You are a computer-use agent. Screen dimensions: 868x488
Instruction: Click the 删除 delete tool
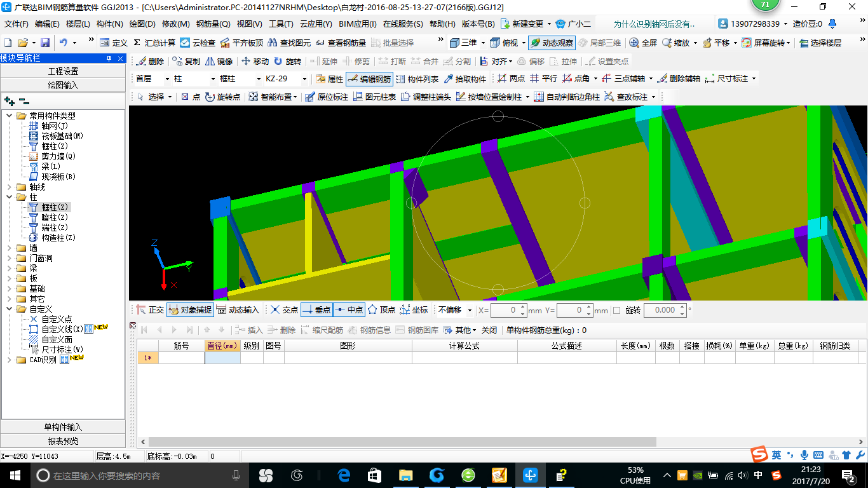(x=149, y=61)
